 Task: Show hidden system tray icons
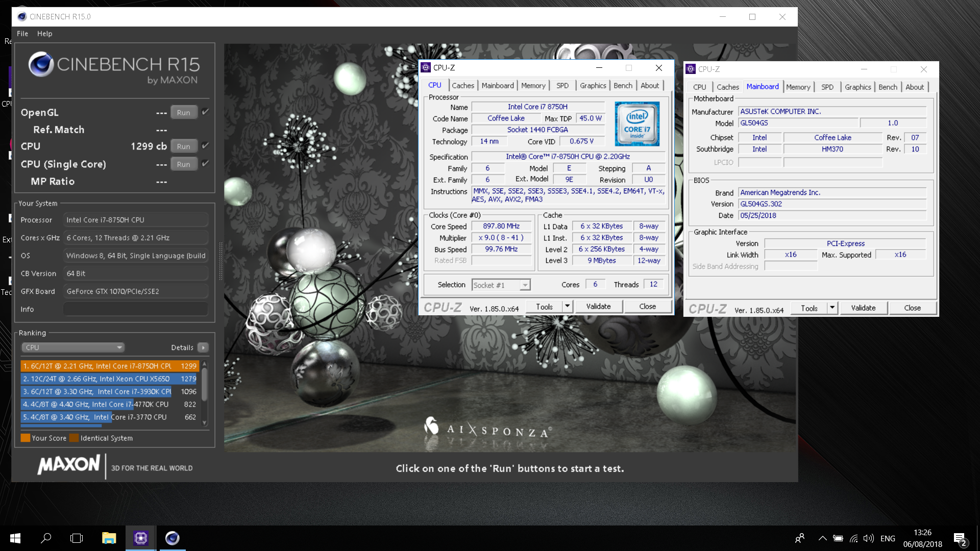click(x=823, y=538)
